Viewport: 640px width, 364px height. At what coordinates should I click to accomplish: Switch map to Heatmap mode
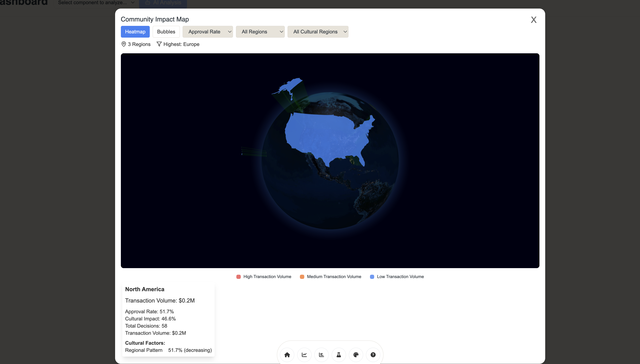point(135,32)
